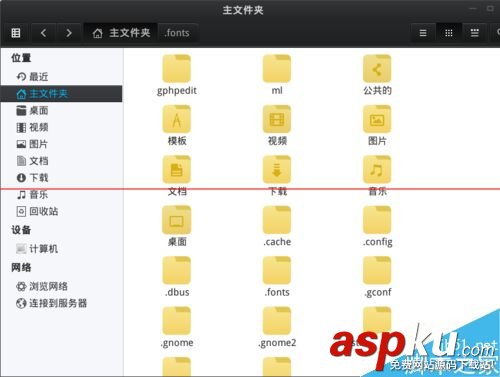Image resolution: width=500 pixels, height=377 pixels.
Task: Select the 视频 videos folder icon
Action: [x=277, y=119]
